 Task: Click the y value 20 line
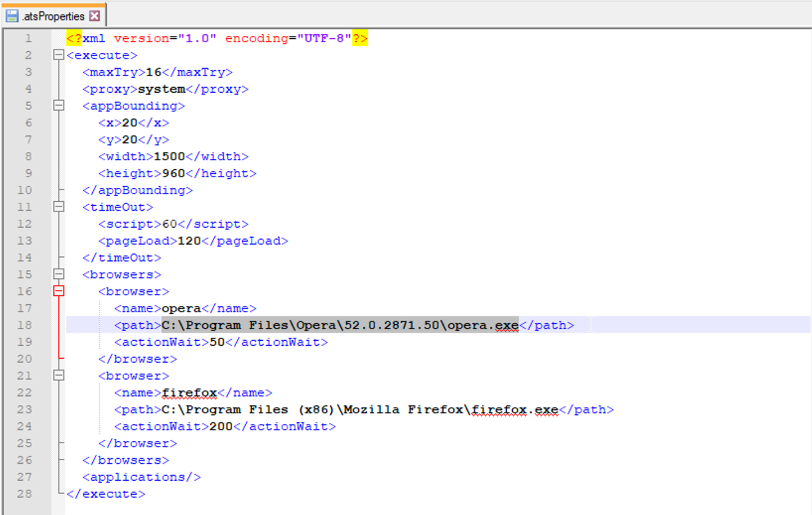(x=134, y=139)
